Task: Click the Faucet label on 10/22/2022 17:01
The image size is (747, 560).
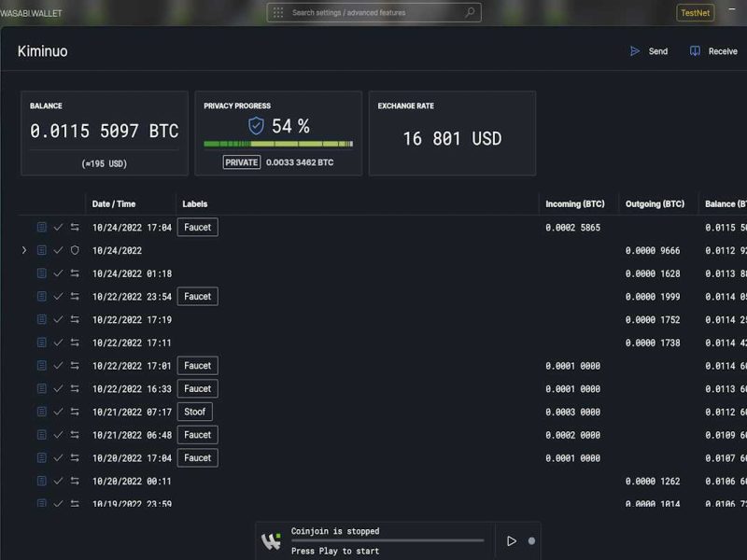Action: [198, 366]
